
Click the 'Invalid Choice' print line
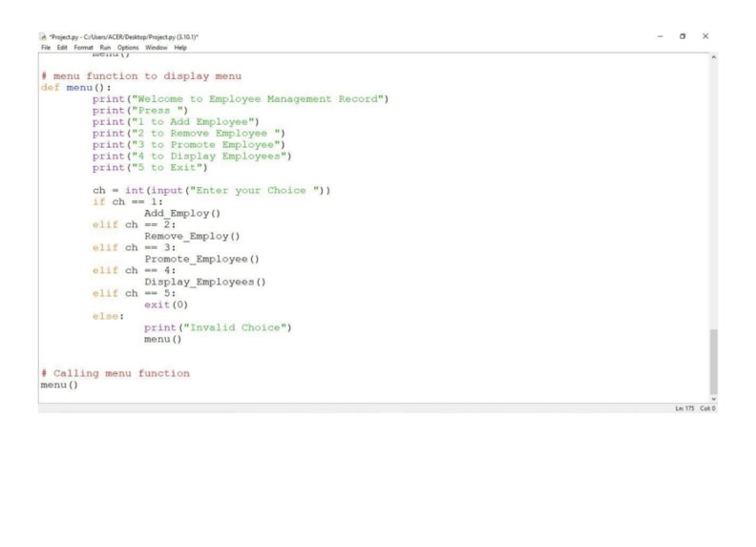[218, 328]
